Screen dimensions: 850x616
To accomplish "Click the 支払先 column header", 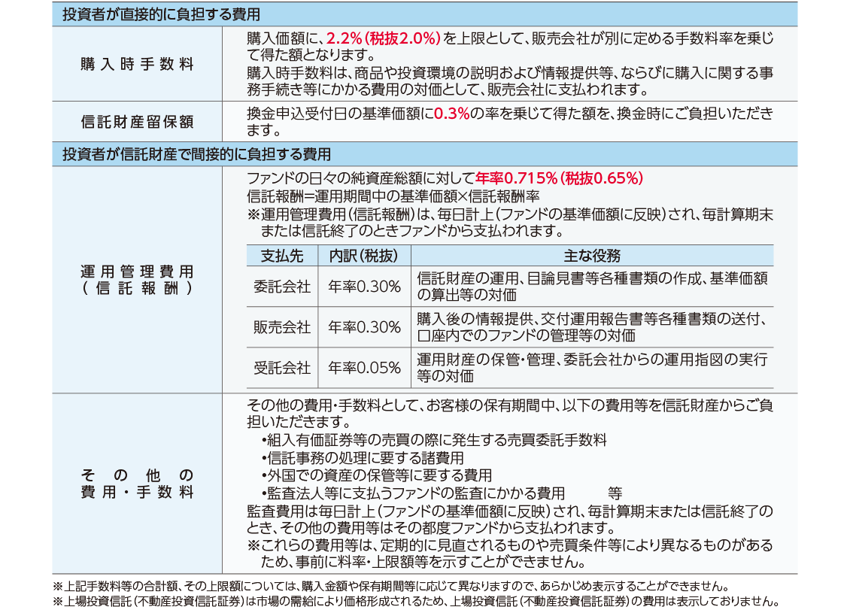I will [282, 256].
